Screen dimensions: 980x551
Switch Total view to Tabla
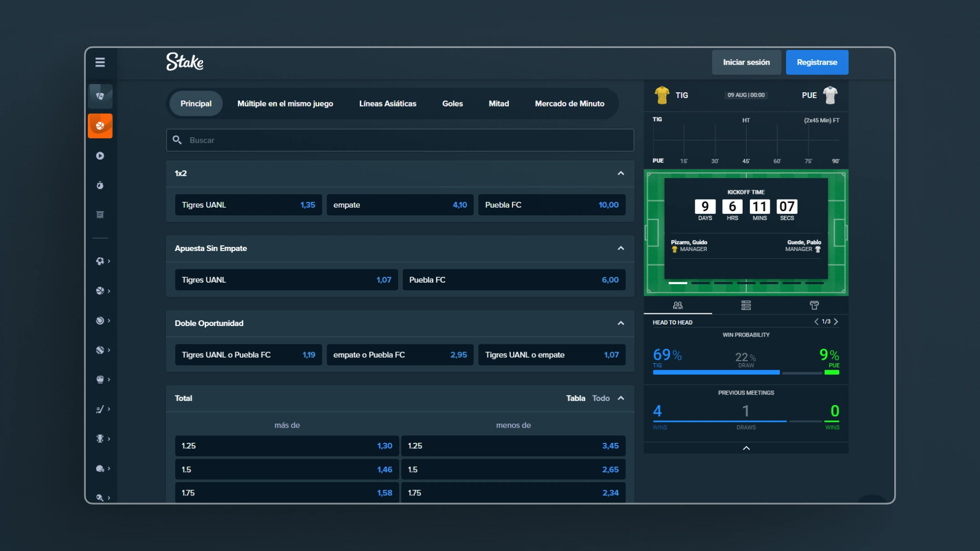[x=576, y=398]
